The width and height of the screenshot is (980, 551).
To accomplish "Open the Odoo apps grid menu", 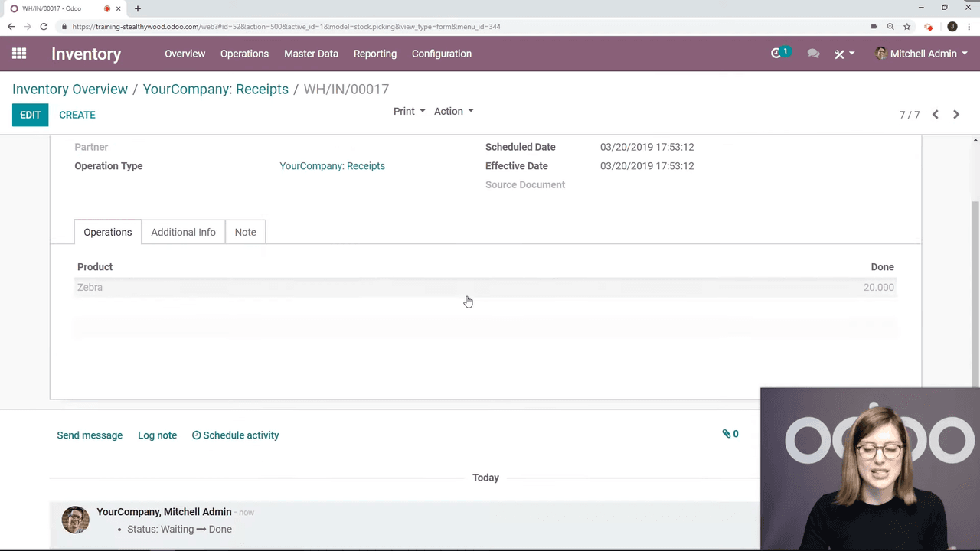I will tap(19, 54).
